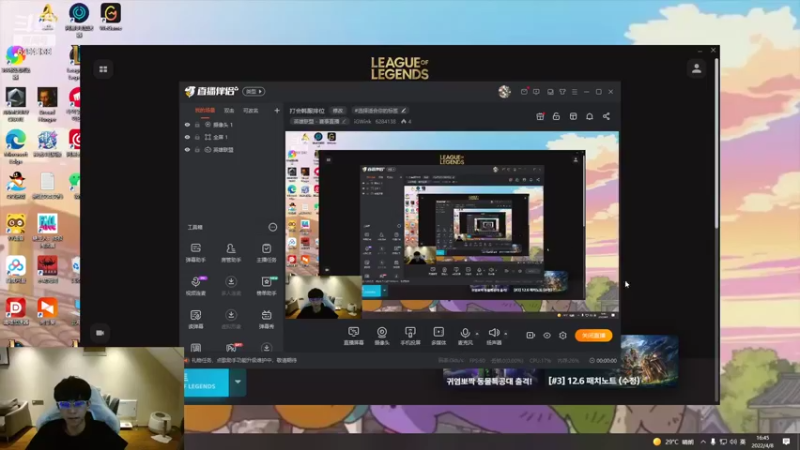
Task: Click the webcam thumbnail in stream preview
Action: pos(323,297)
